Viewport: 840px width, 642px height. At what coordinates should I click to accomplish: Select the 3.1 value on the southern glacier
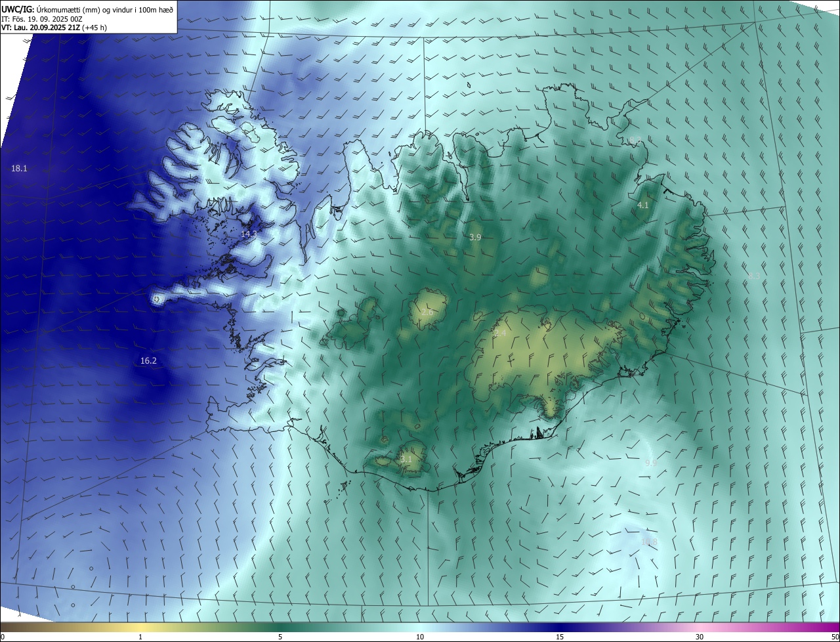coord(406,460)
